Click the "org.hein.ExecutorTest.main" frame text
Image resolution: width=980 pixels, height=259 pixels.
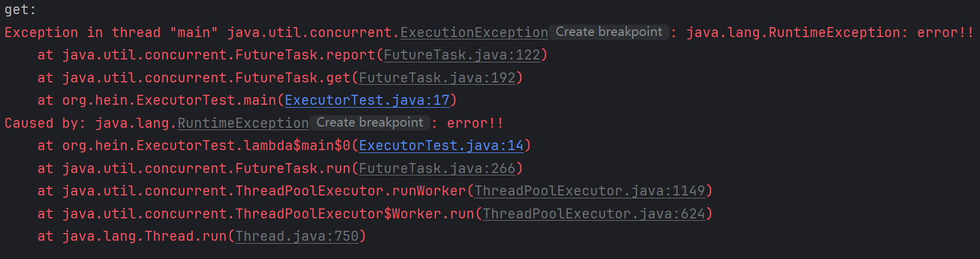click(169, 100)
